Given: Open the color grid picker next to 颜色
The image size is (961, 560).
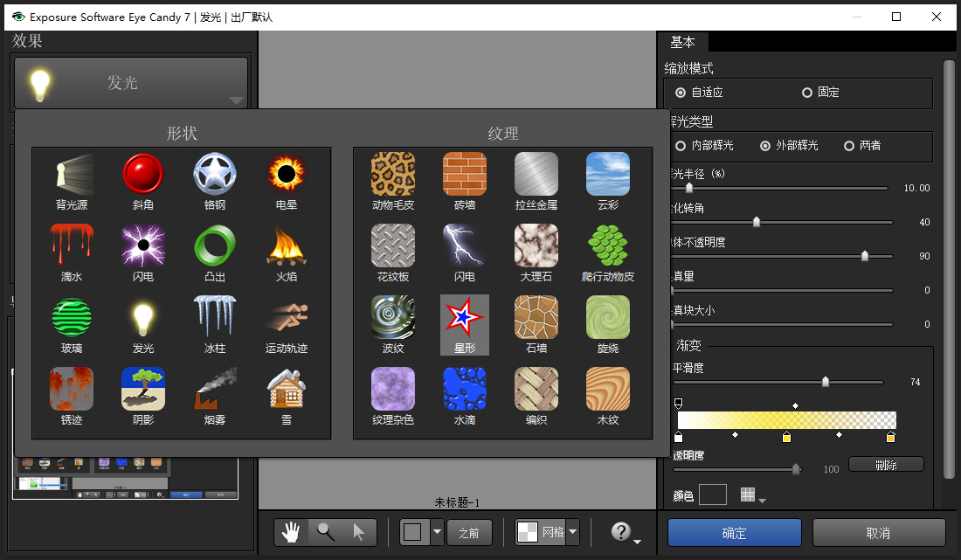Looking at the screenshot, I should (x=748, y=494).
